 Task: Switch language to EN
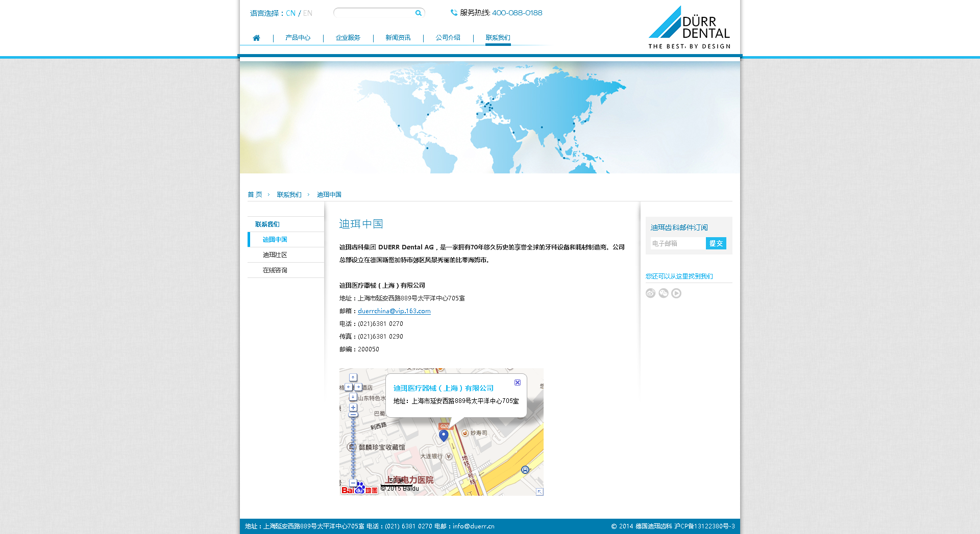coord(307,13)
